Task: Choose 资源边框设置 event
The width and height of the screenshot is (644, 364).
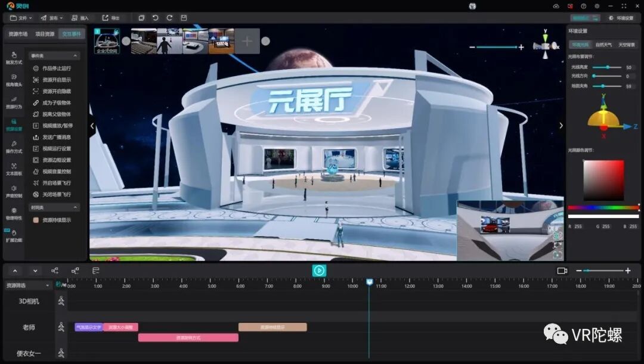Action: coord(52,160)
